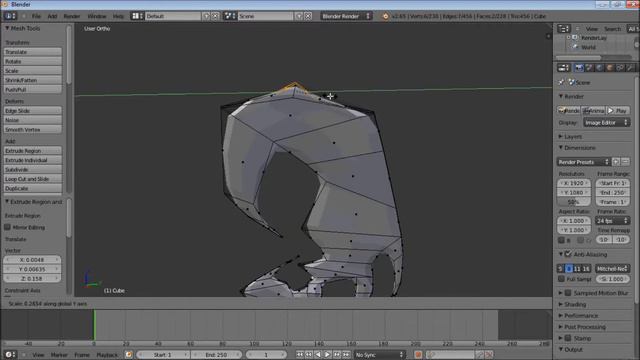The image size is (640, 360).
Task: Add a new scene with plus icon
Action: pyautogui.click(x=299, y=16)
